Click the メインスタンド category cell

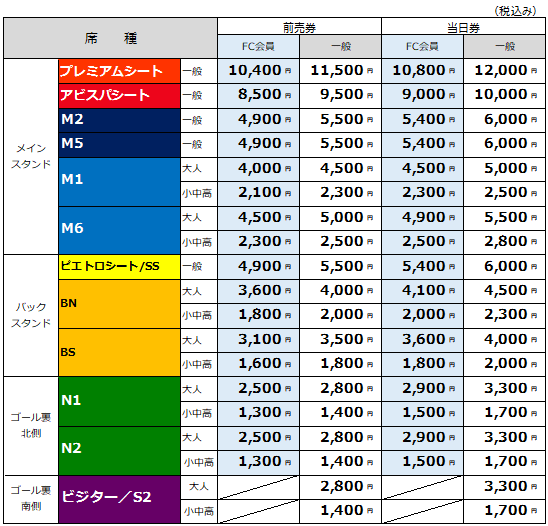pyautogui.click(x=31, y=156)
